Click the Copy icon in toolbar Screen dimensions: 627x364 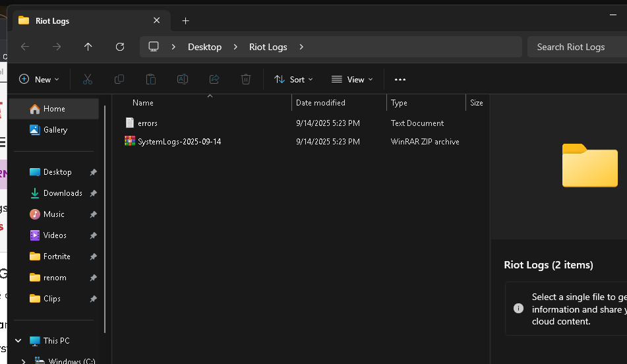coord(119,79)
